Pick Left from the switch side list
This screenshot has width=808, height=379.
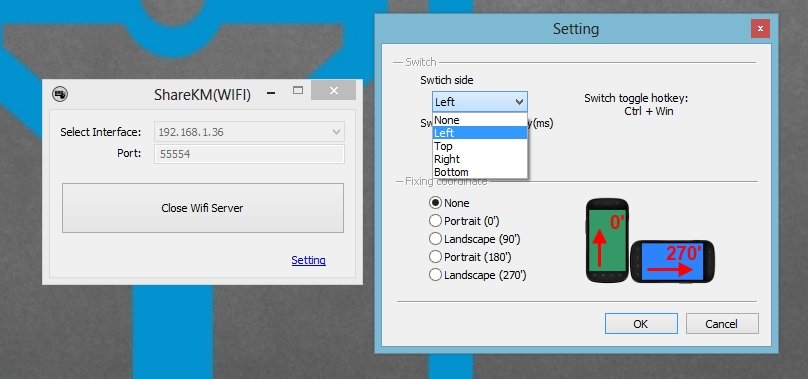[480, 133]
